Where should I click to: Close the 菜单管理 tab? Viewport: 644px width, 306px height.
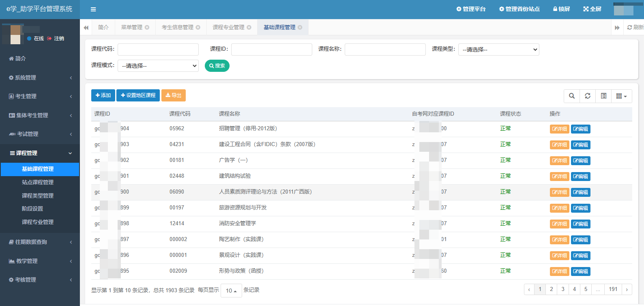(147, 28)
